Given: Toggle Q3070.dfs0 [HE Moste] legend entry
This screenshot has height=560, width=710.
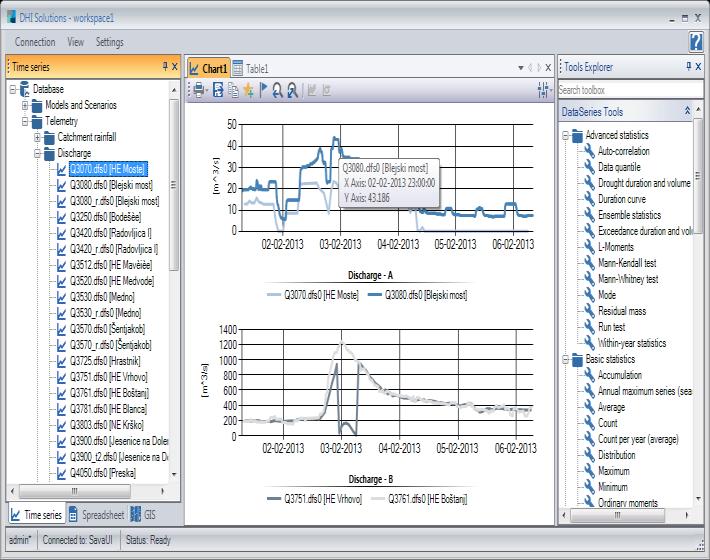Looking at the screenshot, I should [x=313, y=295].
